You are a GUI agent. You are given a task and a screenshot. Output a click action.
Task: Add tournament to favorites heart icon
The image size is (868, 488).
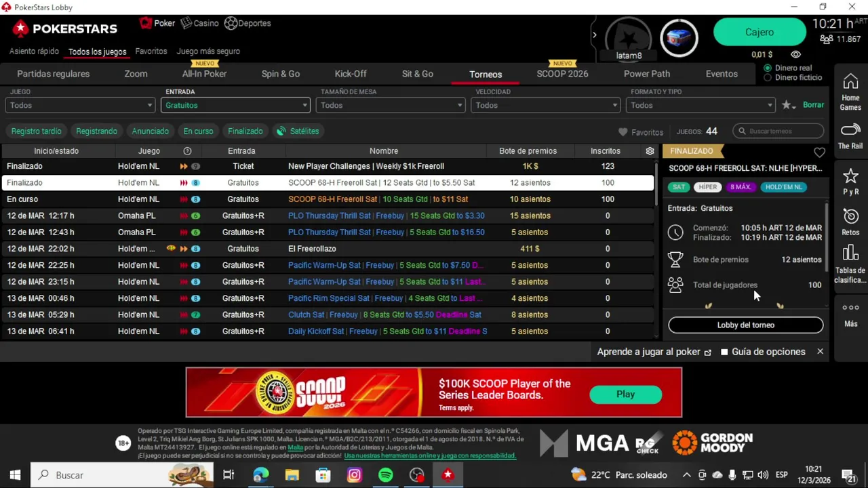(819, 152)
